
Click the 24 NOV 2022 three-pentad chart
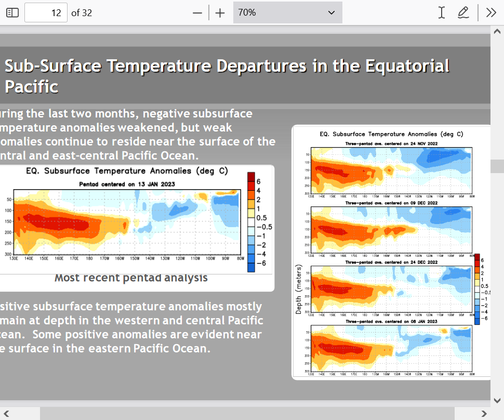coord(391,170)
